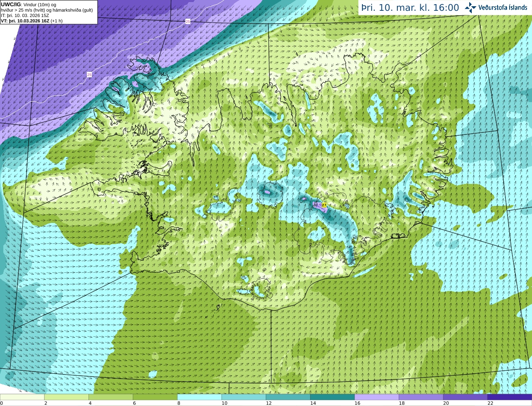
Task: Click the date header Þri. 10. mar. kl. 16:00
Action: pos(410,7)
